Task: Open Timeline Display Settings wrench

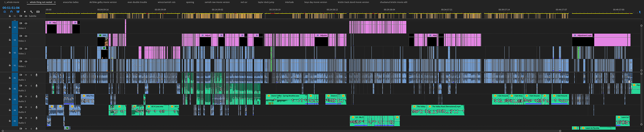Action: click(31, 12)
